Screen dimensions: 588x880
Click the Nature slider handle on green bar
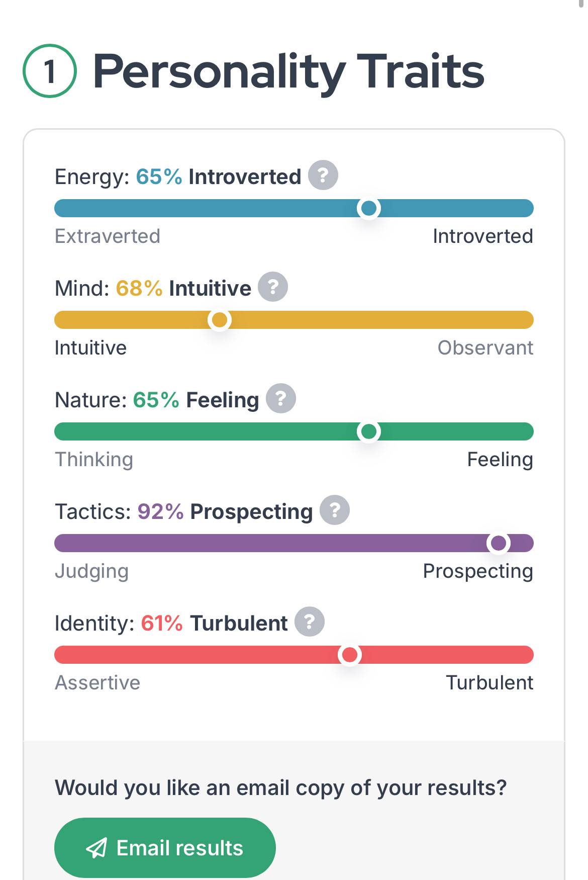click(369, 431)
